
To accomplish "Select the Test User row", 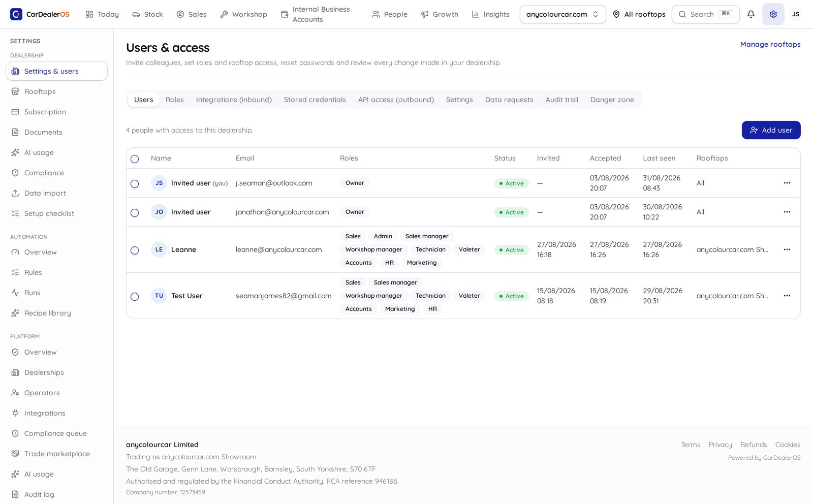I will pos(135,297).
